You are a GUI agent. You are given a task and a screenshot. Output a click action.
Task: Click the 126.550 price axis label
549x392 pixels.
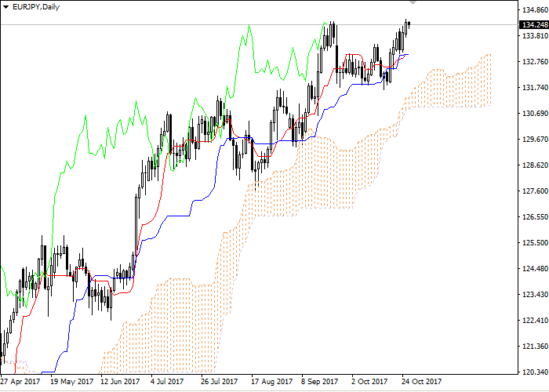tap(535, 217)
